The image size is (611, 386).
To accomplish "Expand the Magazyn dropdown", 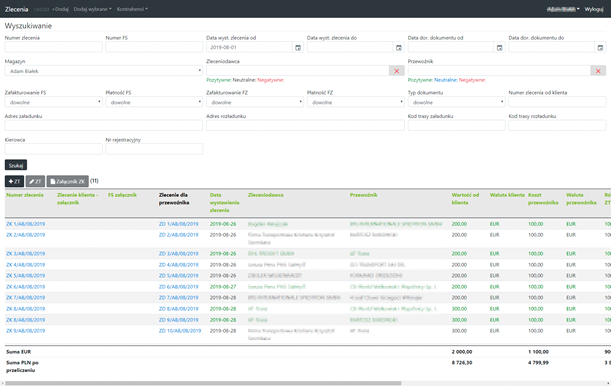I will pyautogui.click(x=104, y=71).
